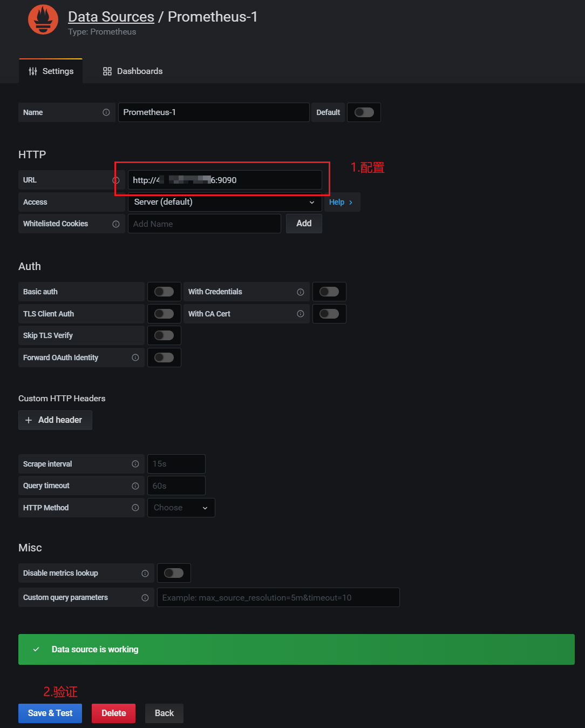Viewport: 585px width, 728px height.
Task: Click the Add button for whitelisted cookies
Action: [x=304, y=224]
